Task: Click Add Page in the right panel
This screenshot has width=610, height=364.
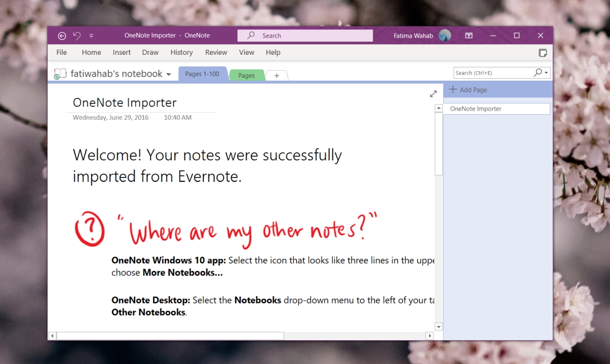Action: [467, 89]
